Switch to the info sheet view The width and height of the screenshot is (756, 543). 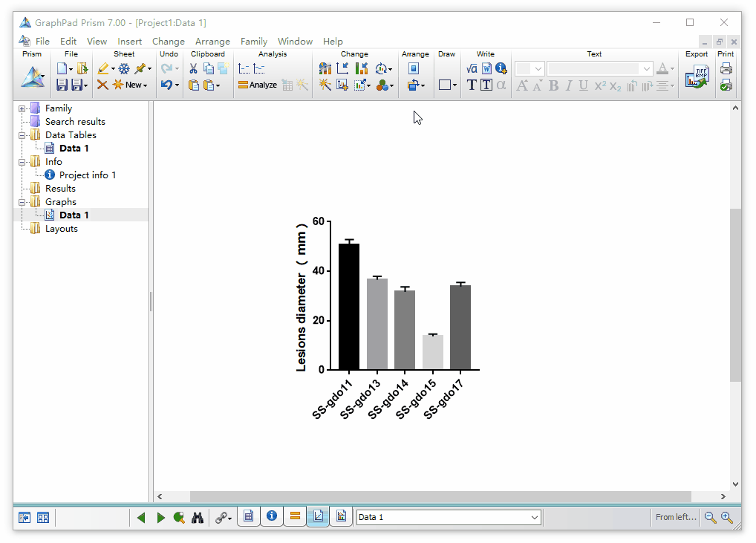[272, 516]
